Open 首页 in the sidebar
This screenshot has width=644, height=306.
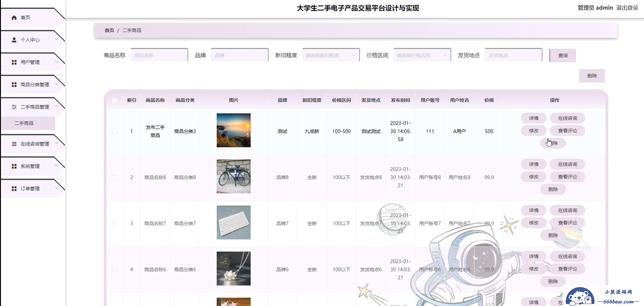(x=25, y=17)
